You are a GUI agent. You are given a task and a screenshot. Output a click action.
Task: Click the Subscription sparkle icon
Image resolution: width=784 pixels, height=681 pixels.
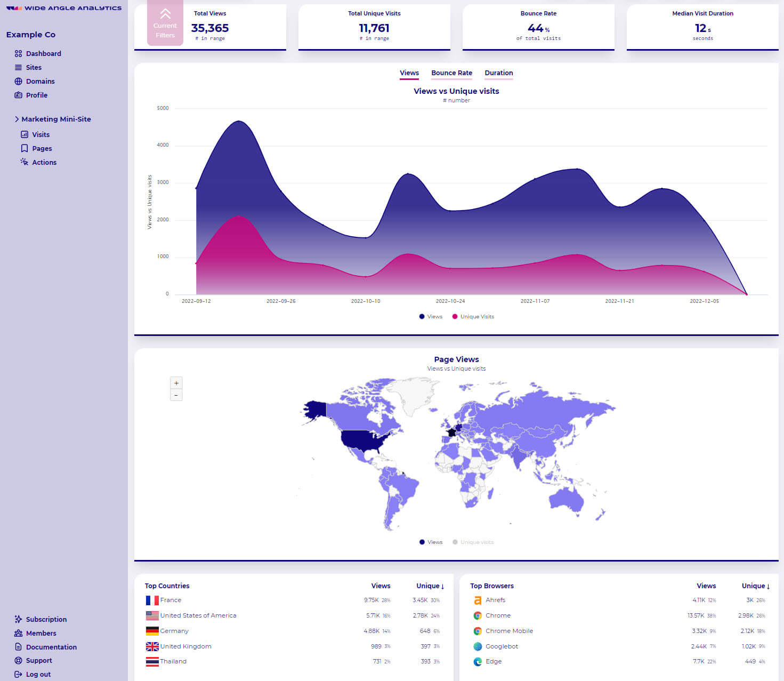(18, 619)
